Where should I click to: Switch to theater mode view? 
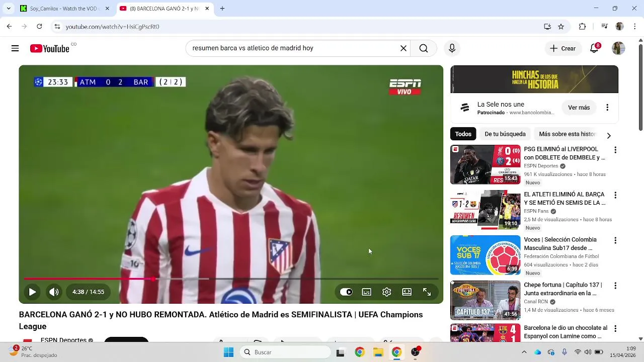(x=407, y=292)
